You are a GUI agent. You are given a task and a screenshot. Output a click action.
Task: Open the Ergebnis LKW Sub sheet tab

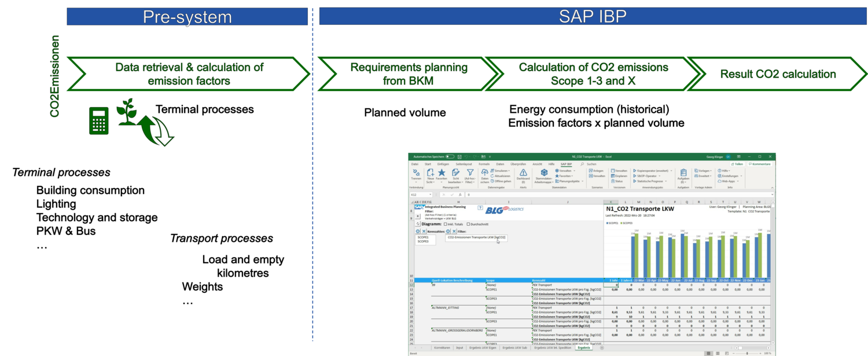pos(514,348)
